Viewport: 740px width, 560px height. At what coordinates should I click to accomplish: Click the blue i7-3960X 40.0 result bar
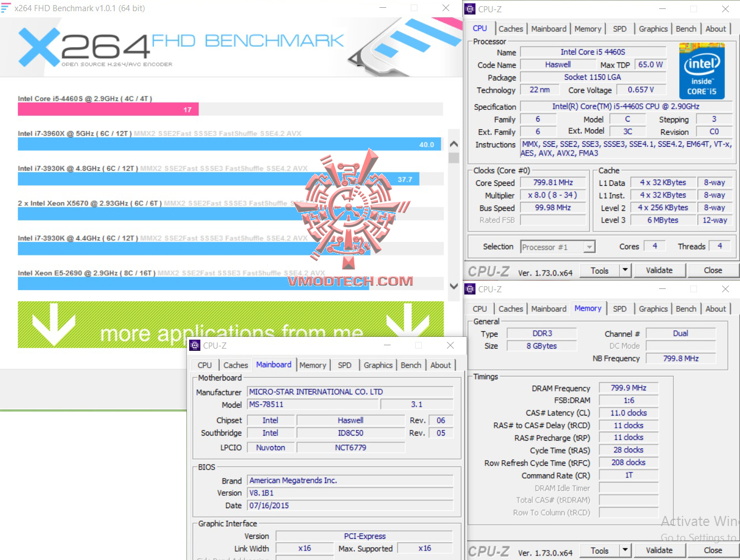(229, 144)
